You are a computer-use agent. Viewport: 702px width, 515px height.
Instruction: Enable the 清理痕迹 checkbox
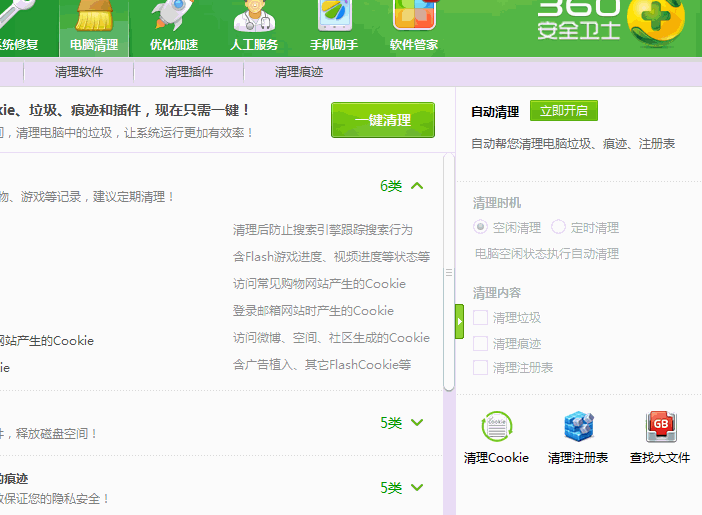point(481,343)
